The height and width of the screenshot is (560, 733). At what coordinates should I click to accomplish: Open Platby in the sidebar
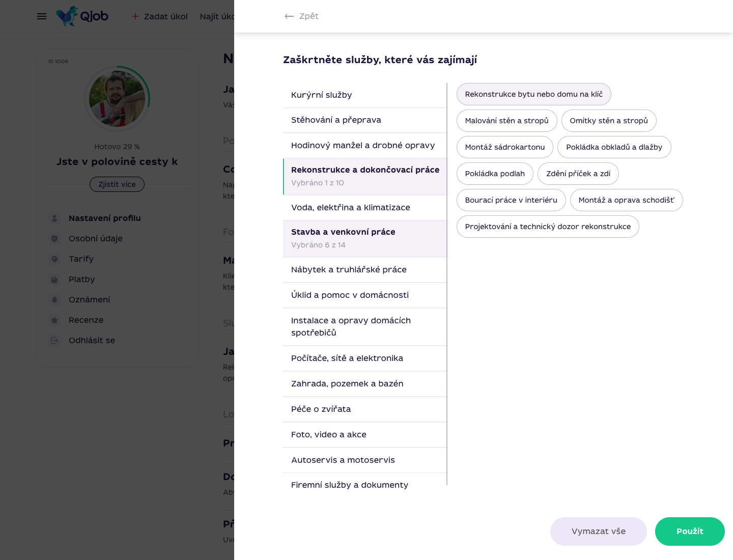[x=82, y=279]
